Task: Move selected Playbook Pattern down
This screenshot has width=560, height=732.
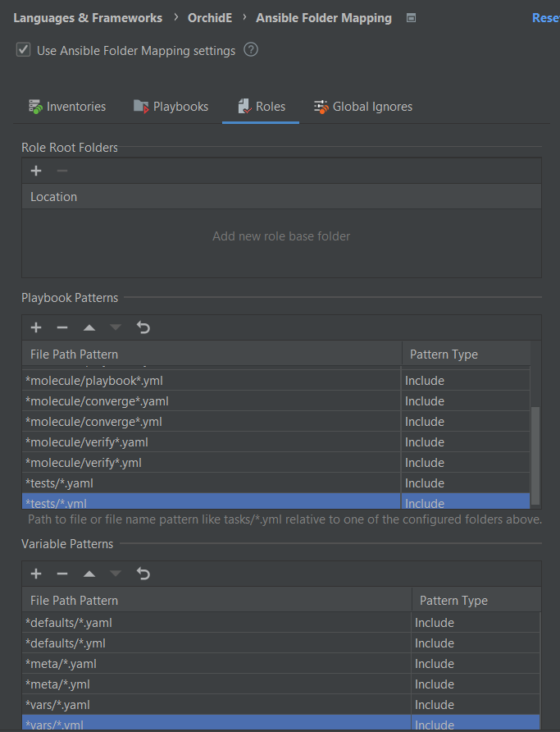Action: [115, 327]
